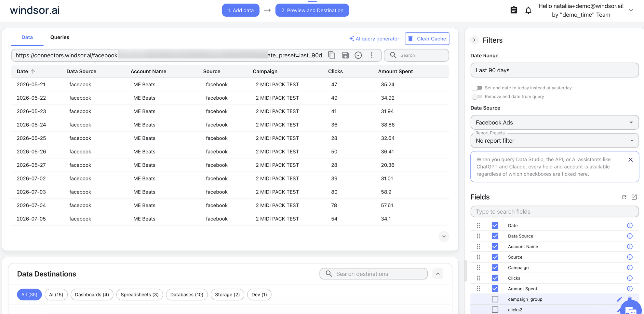Screen dimensions: 644x314
Task: Show info for the Amount Spent field
Action: (630, 289)
